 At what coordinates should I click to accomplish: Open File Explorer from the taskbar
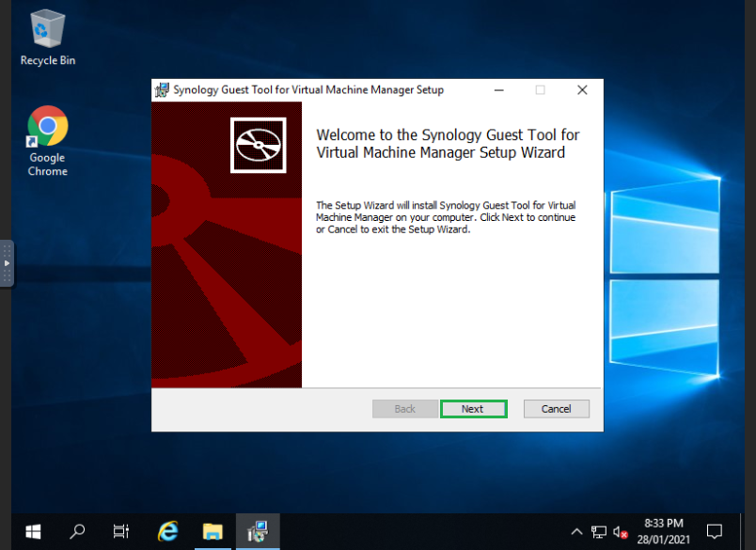pyautogui.click(x=212, y=531)
